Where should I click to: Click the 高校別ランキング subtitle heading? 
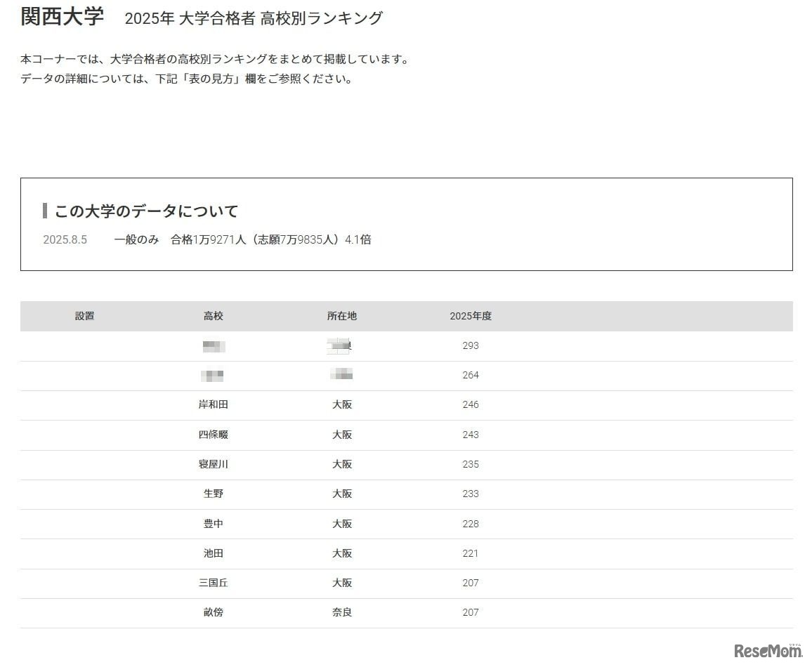coord(254,18)
